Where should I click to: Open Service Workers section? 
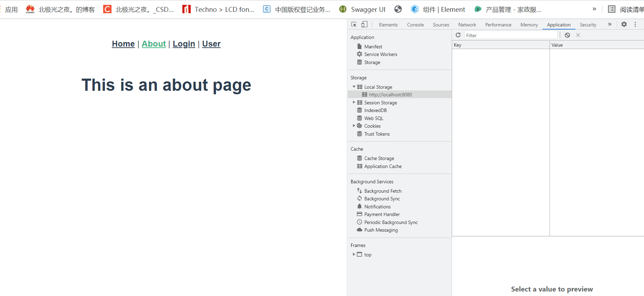tap(380, 54)
